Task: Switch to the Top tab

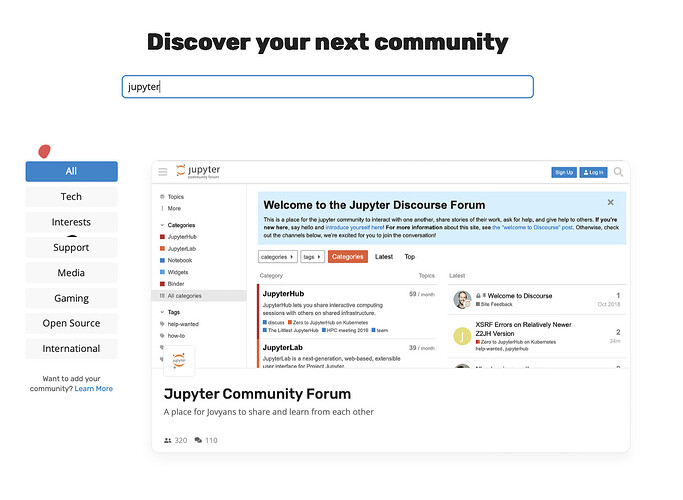Action: click(409, 257)
